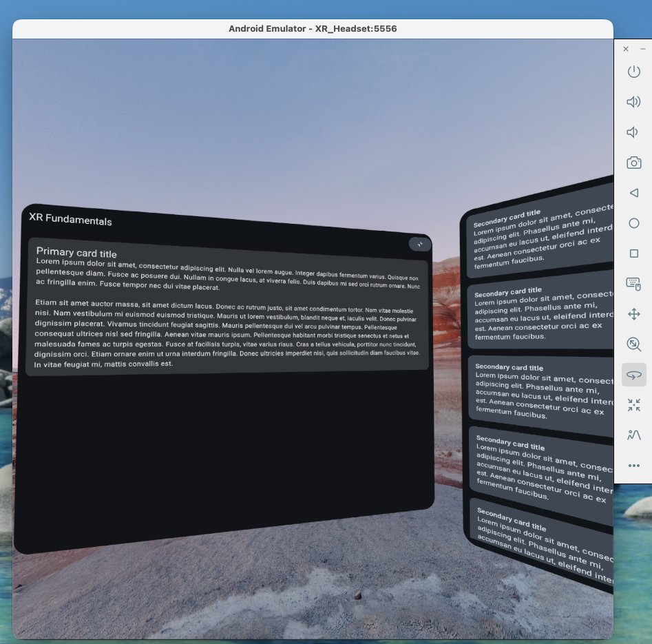Select the hardware input passthrough icon
The image size is (652, 644).
633,283
